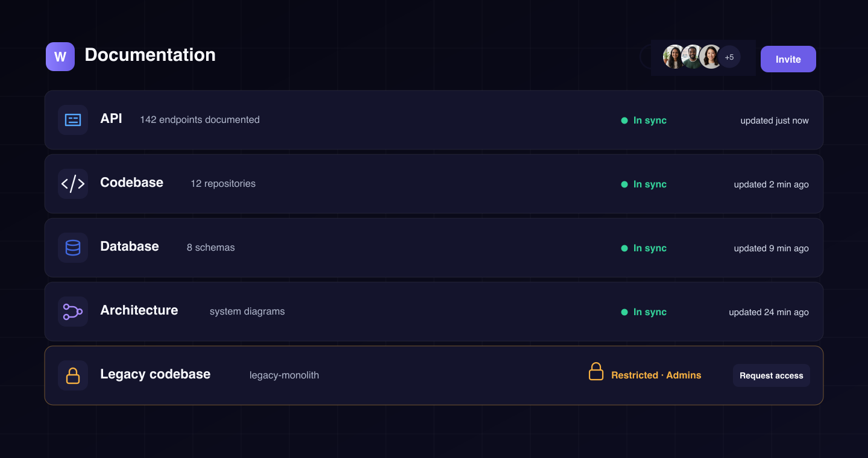
Task: Open the API section title
Action: [112, 119]
